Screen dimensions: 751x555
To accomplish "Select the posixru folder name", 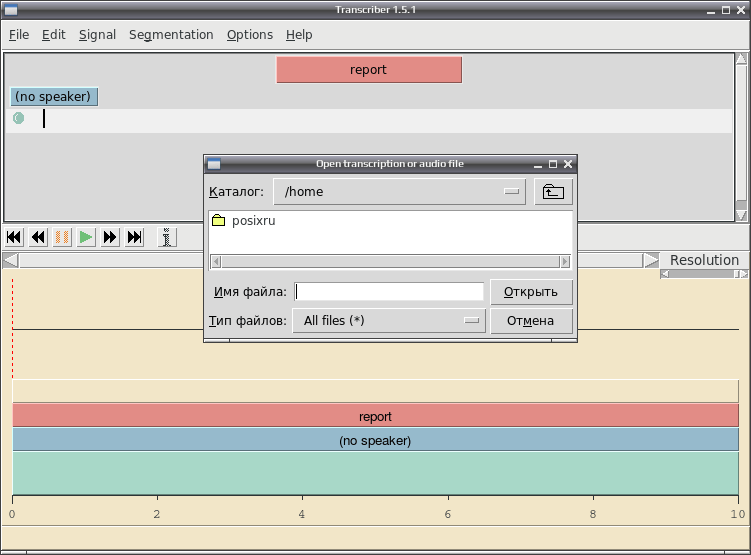I will click(253, 220).
